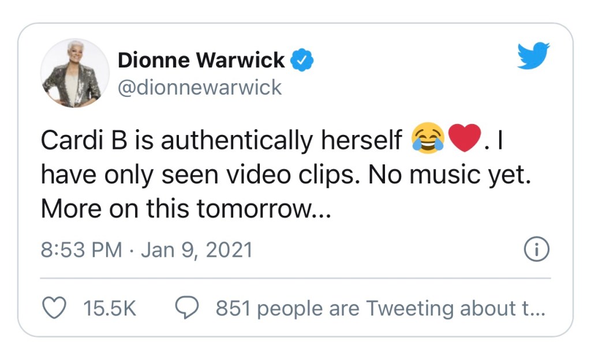The height and width of the screenshot is (364, 591).
Task: Click the Jan 9, 2021 date
Action: pyautogui.click(x=197, y=250)
